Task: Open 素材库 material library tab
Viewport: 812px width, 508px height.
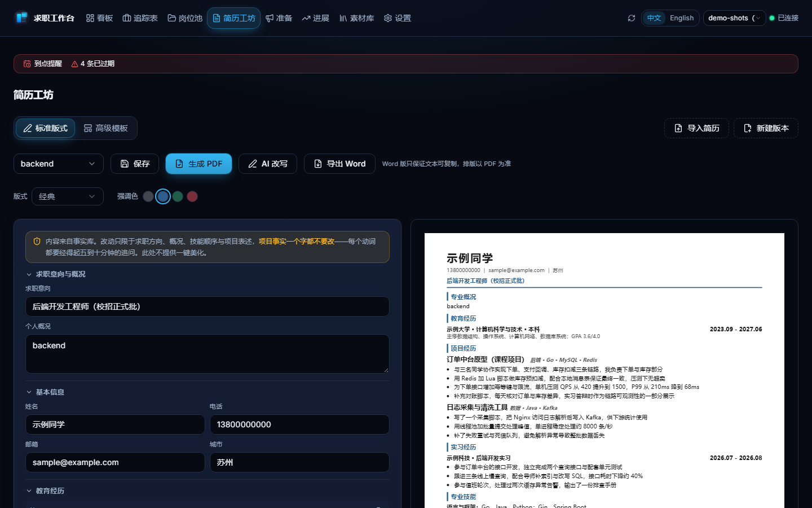Action: 357,18
